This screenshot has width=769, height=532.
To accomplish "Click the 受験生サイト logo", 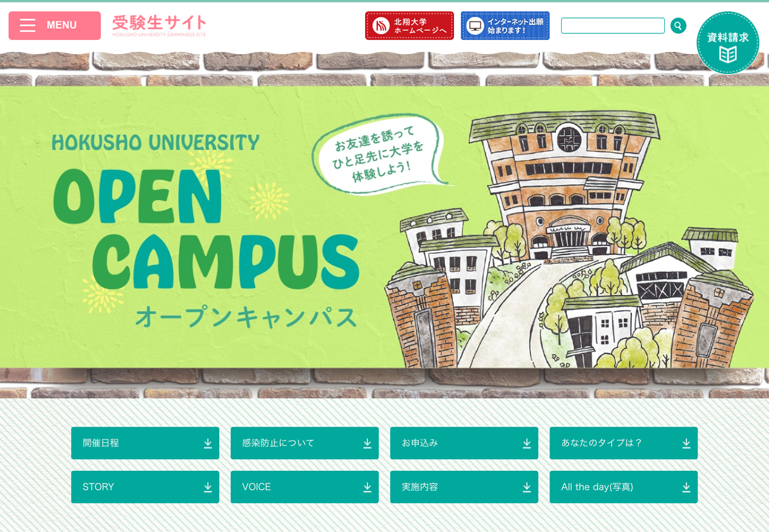I will [159, 25].
